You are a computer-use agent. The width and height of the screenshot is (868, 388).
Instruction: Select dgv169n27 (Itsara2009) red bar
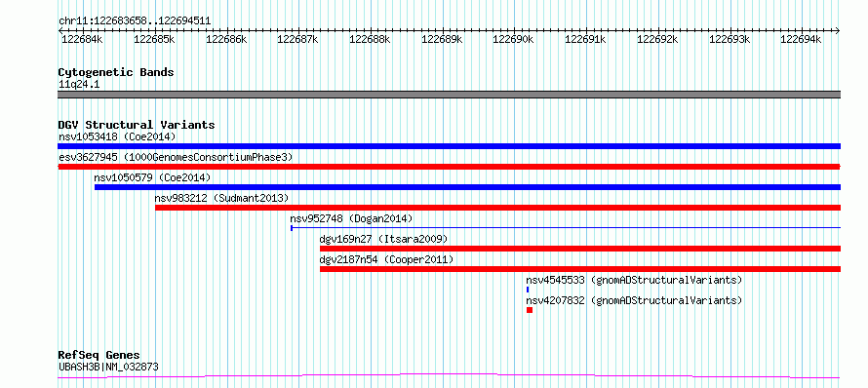[x=580, y=249]
